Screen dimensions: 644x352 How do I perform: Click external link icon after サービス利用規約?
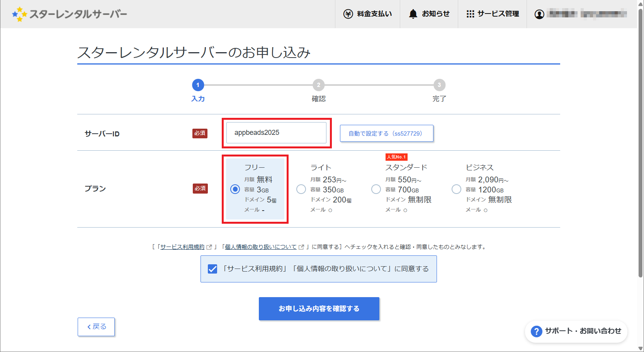tap(209, 247)
